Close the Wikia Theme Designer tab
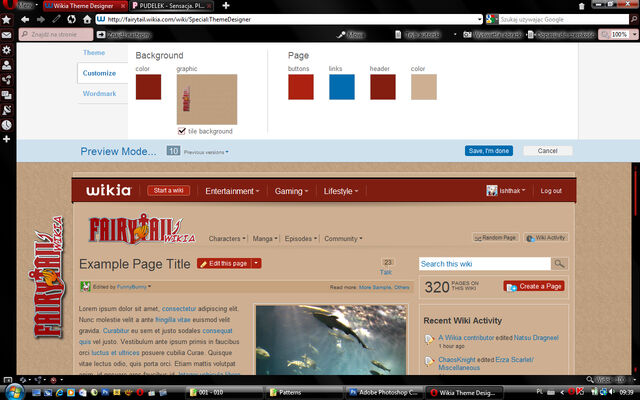640x400 pixels. (x=123, y=6)
